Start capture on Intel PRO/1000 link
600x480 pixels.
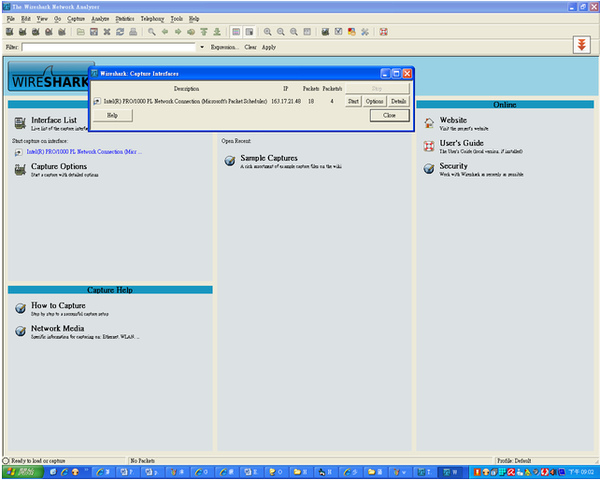tap(84, 152)
